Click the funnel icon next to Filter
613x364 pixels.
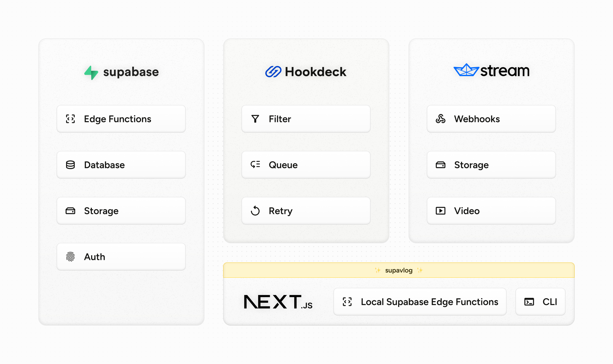[255, 119]
